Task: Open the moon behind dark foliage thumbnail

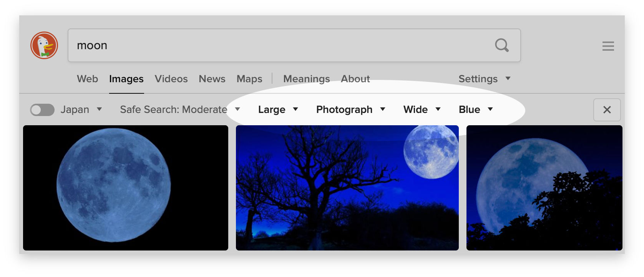Action: coord(544,188)
